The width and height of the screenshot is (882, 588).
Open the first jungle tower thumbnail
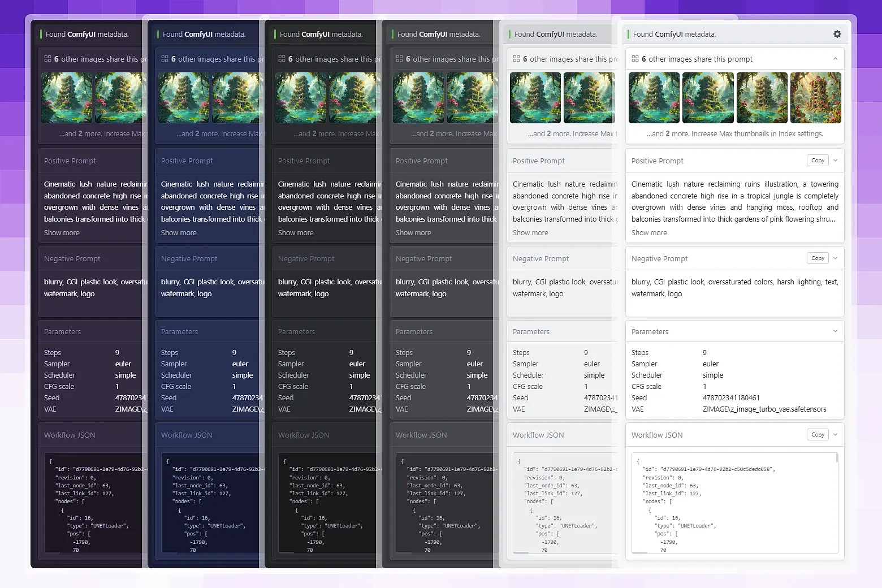654,97
